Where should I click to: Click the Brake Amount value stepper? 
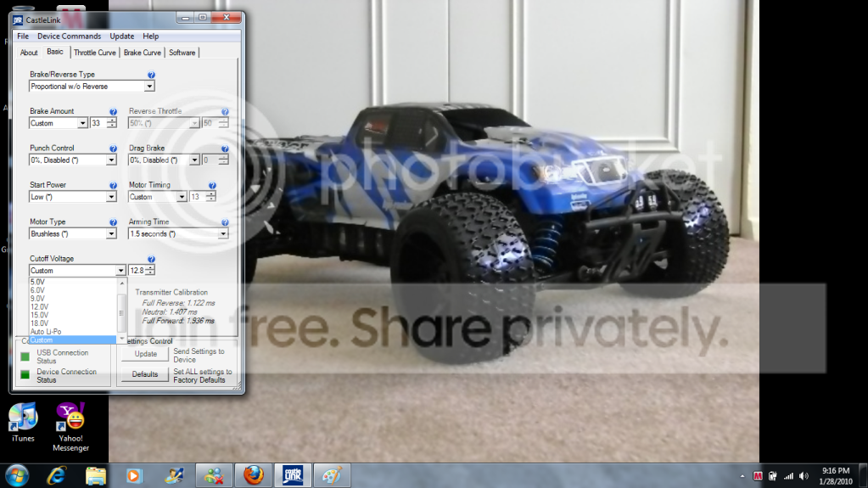(112, 123)
